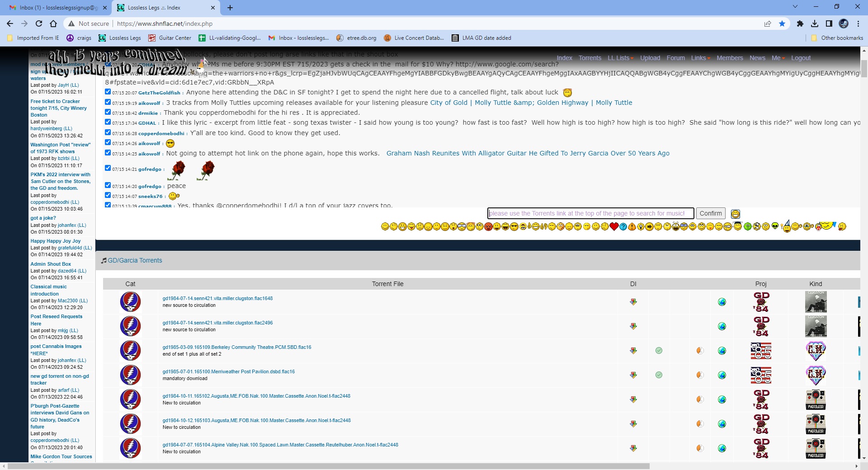The height and width of the screenshot is (470, 868).
Task: Open the News menu item
Action: click(x=757, y=58)
